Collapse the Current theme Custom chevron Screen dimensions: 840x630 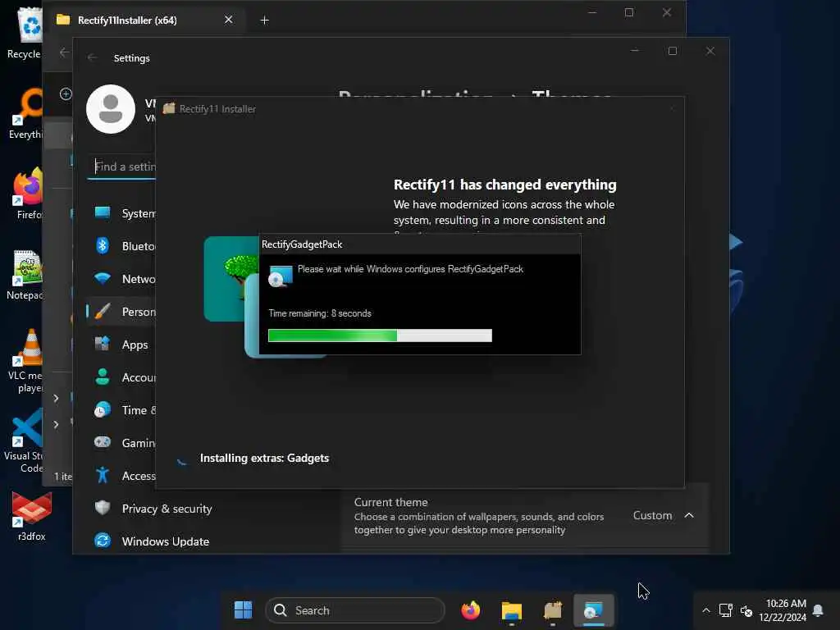pos(689,515)
